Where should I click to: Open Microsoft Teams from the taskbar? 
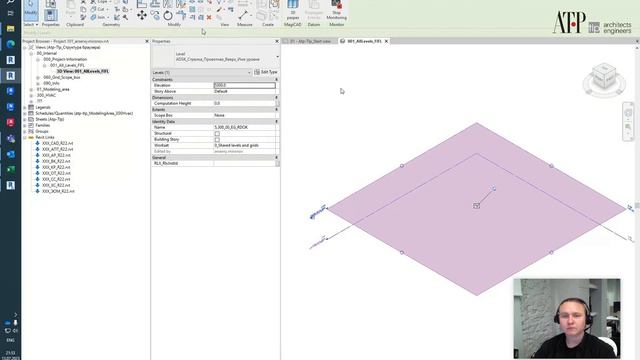(11, 138)
